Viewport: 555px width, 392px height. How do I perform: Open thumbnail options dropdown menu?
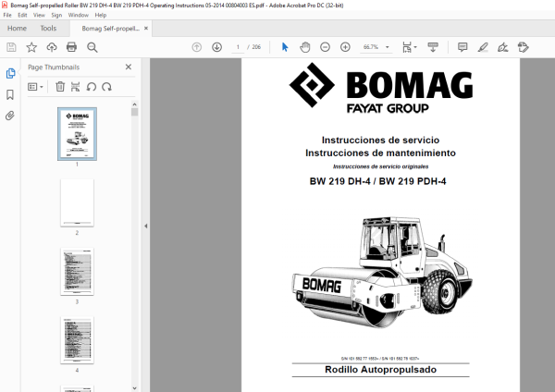click(x=35, y=87)
